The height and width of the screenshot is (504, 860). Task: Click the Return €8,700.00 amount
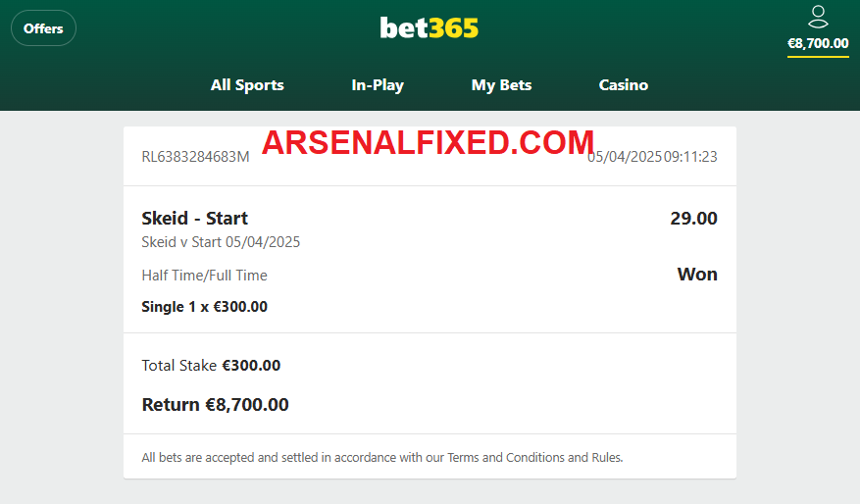click(x=215, y=405)
